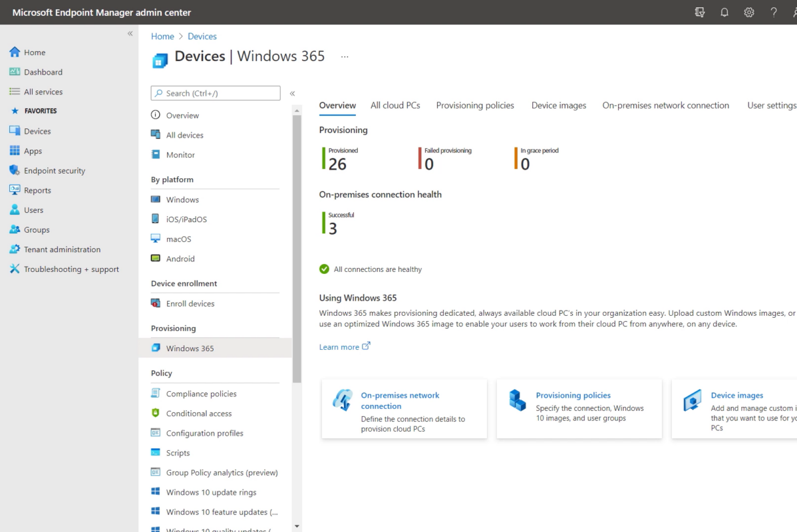Open the Provisioning policies tab

tap(475, 105)
